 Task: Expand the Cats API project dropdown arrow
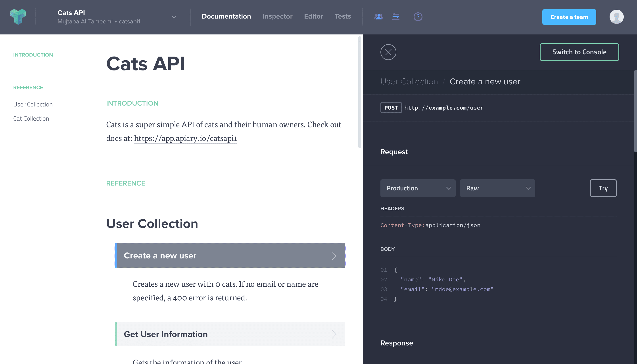click(174, 17)
